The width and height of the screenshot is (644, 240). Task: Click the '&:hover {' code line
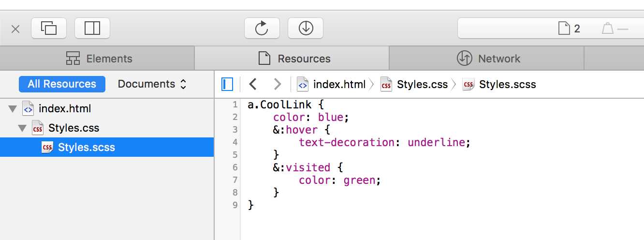click(301, 130)
